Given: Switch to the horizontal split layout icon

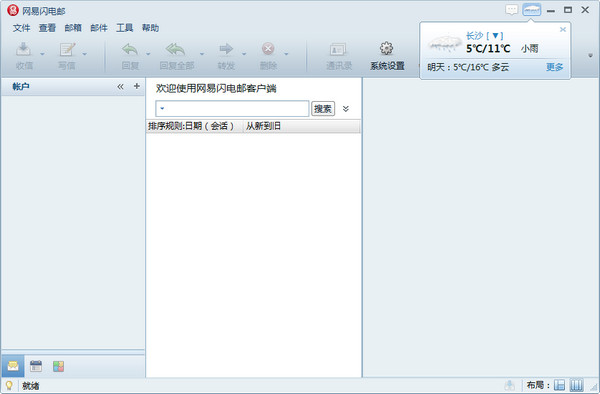Looking at the screenshot, I should click(559, 385).
